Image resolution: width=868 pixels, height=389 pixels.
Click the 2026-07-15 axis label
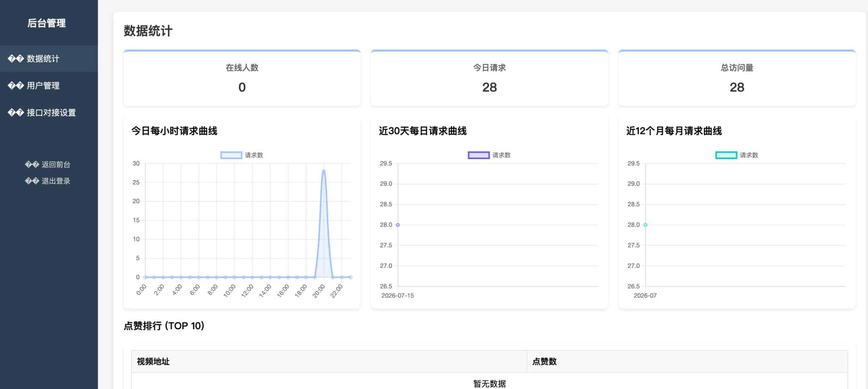[398, 296]
